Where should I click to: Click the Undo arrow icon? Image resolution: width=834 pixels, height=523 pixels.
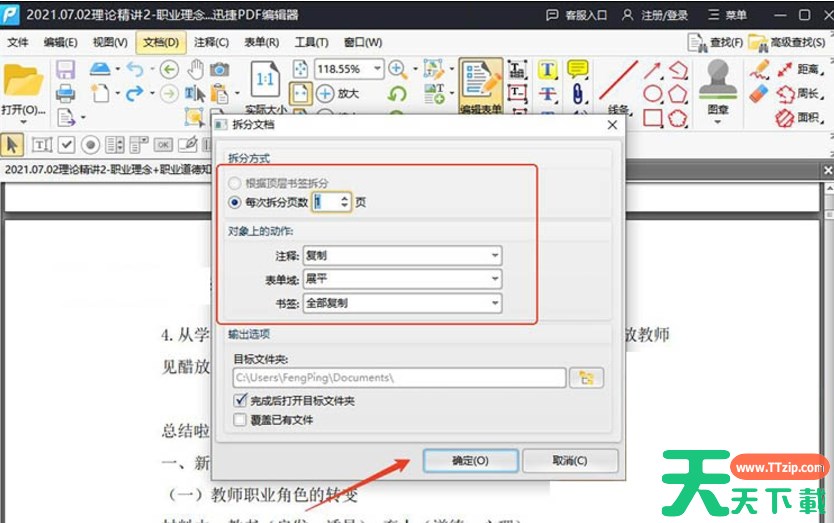pyautogui.click(x=135, y=69)
